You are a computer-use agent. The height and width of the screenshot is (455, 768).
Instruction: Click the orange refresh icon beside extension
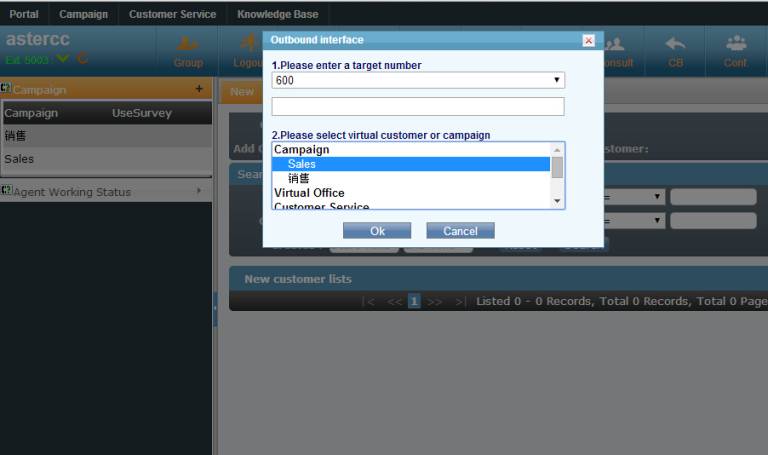point(82,60)
